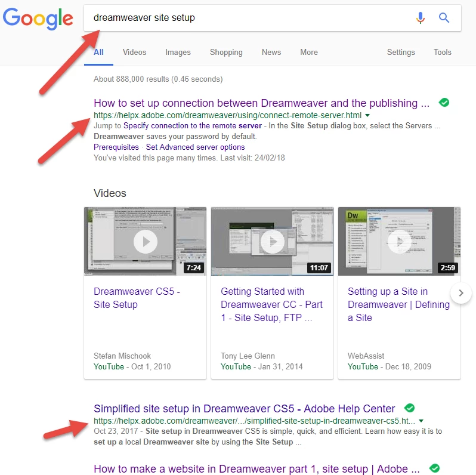Switch to the Images tab
The width and height of the screenshot is (476, 475).
(178, 53)
